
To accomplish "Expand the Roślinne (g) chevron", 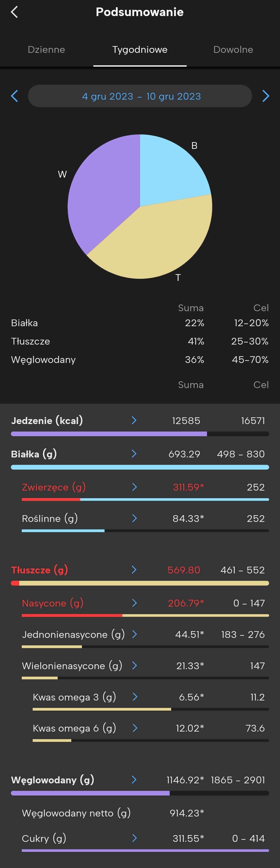I will (134, 518).
